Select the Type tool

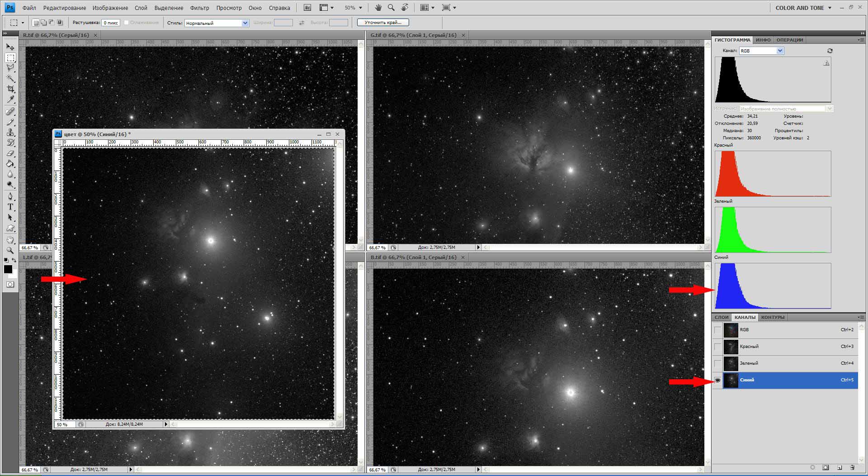(10, 207)
